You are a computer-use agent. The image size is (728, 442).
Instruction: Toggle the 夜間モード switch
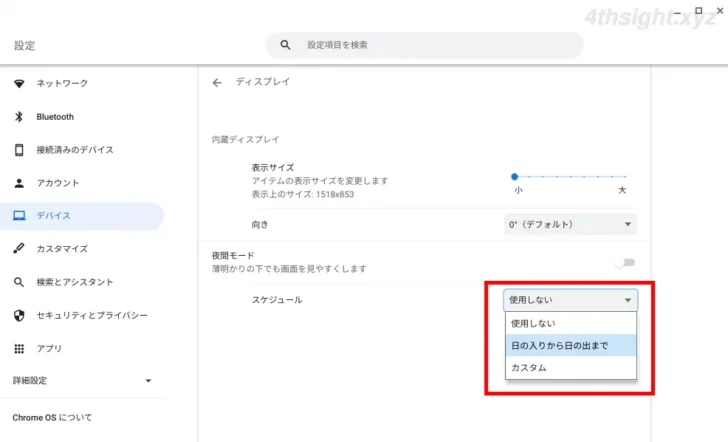(624, 263)
